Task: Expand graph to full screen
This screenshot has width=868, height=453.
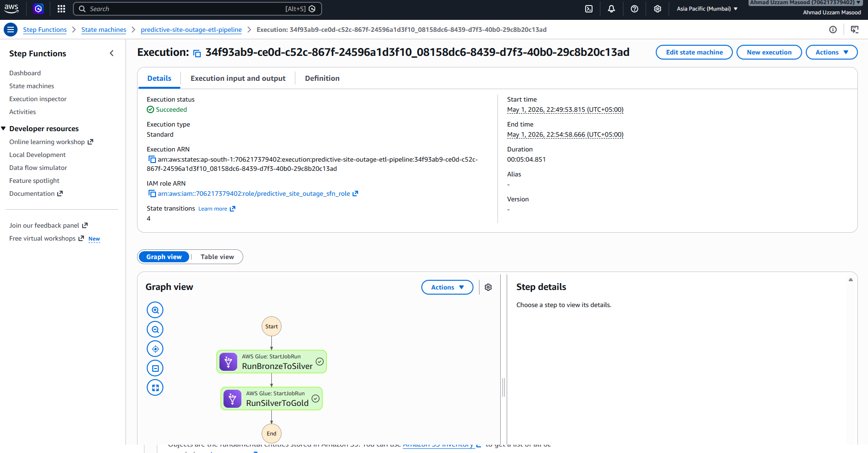Action: coord(155,387)
